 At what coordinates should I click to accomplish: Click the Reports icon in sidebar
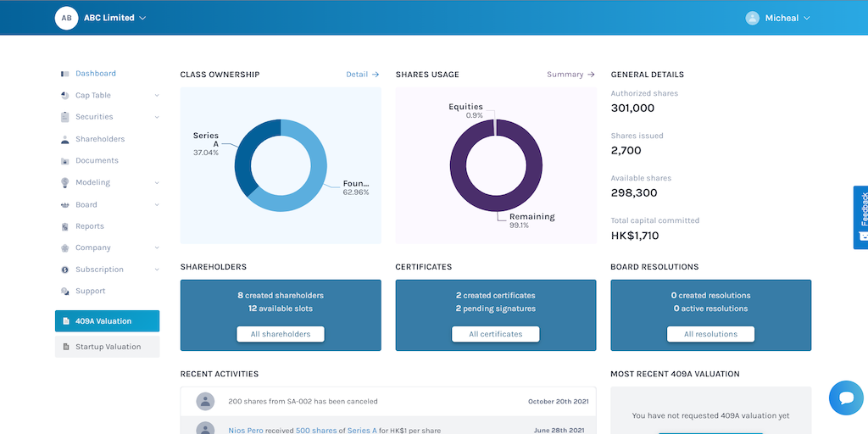(x=64, y=226)
